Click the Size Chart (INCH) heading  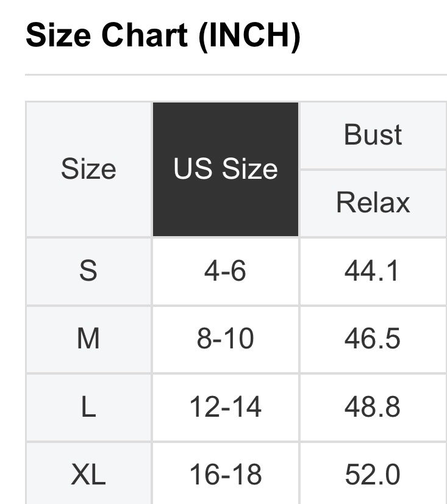pyautogui.click(x=163, y=36)
